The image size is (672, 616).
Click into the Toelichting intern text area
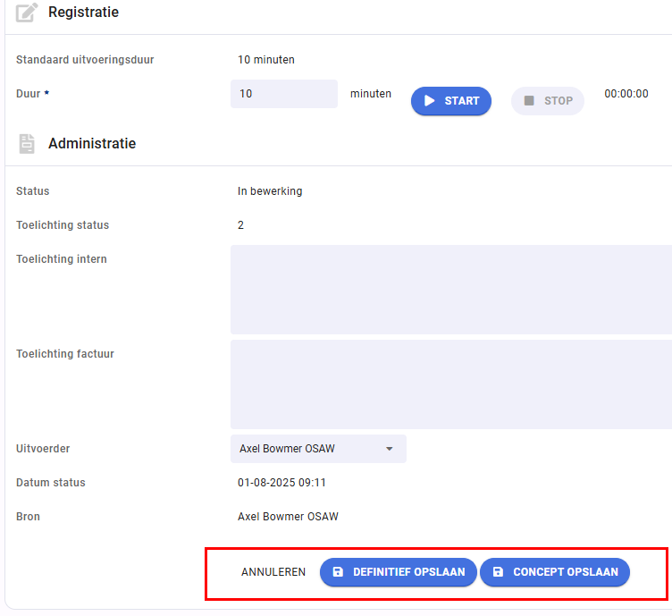tap(451, 290)
